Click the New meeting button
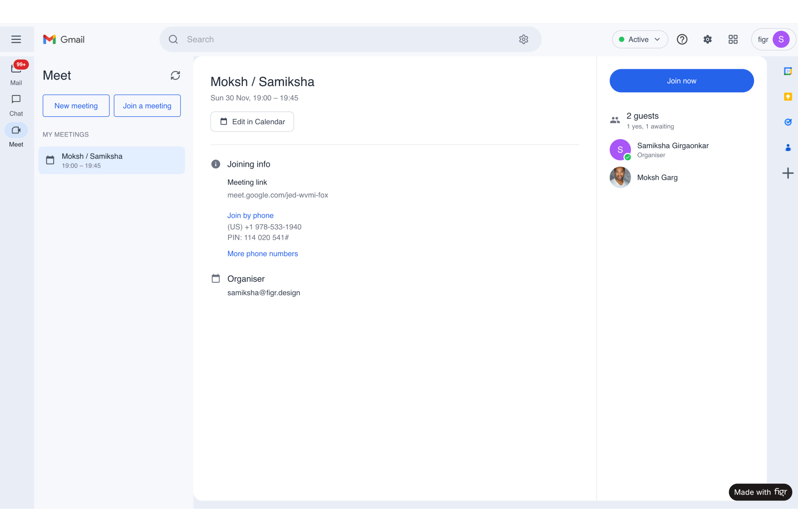Viewport: 798px width, 532px height. 76,106
